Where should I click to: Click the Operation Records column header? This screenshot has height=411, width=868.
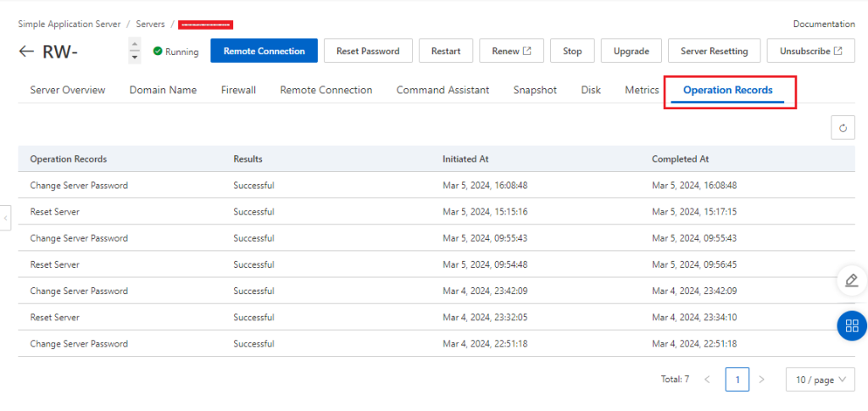(69, 159)
